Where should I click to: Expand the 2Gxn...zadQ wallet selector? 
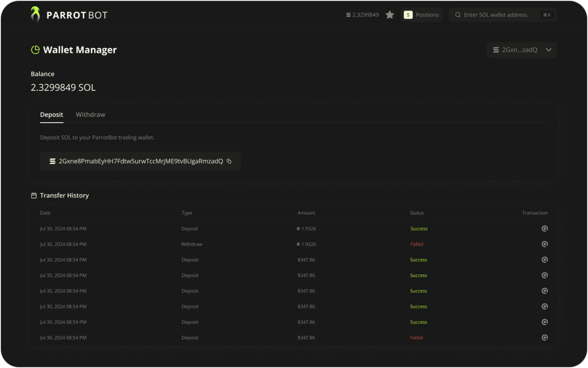pos(522,50)
